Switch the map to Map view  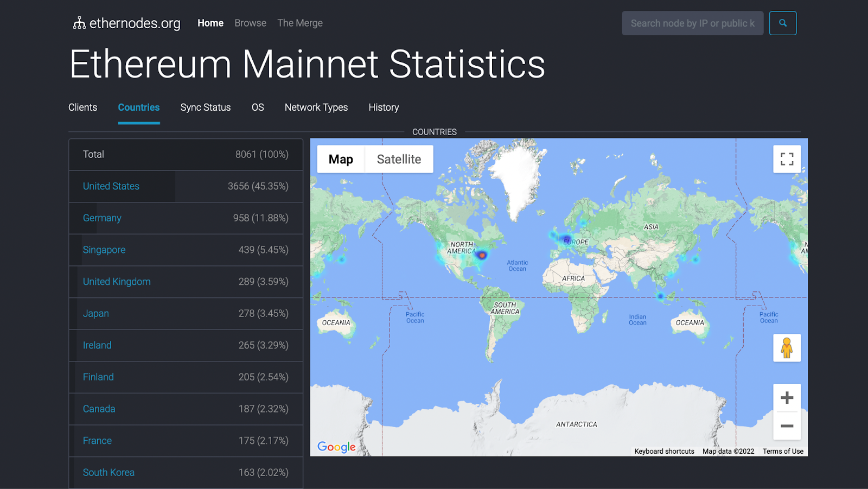click(x=341, y=159)
